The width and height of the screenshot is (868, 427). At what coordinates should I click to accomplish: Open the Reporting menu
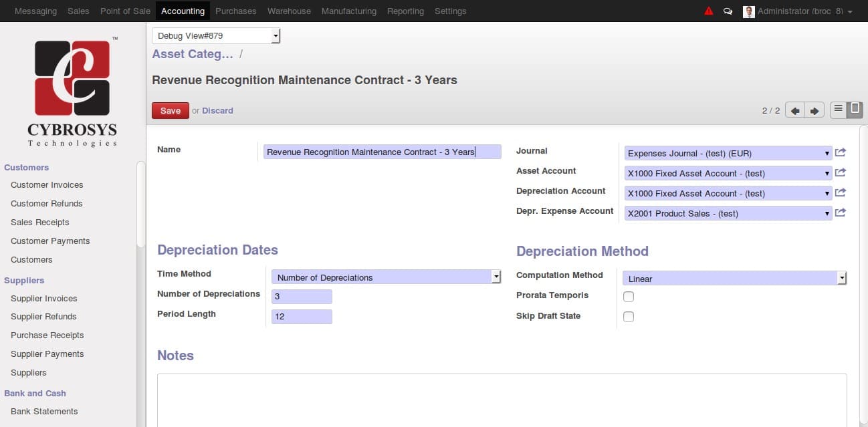coord(405,11)
